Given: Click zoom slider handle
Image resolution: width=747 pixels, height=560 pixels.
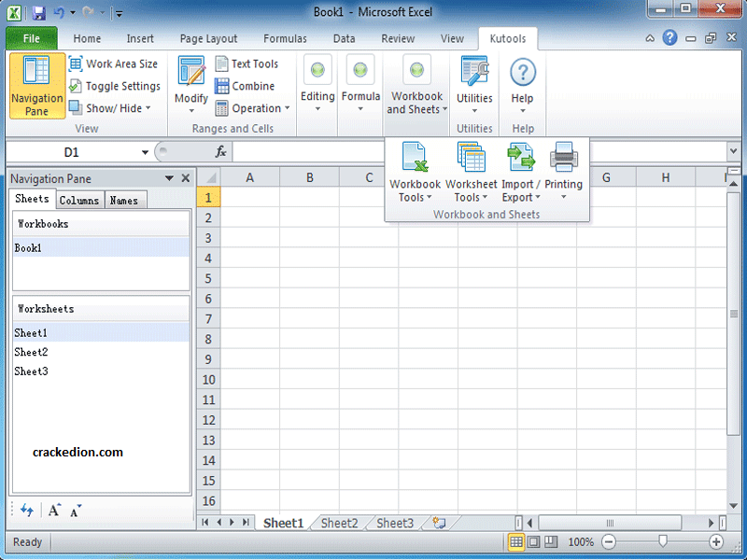Looking at the screenshot, I should [x=662, y=541].
